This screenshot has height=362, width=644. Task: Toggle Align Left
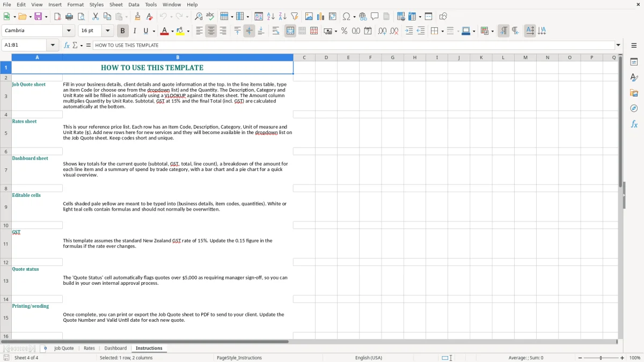click(199, 31)
